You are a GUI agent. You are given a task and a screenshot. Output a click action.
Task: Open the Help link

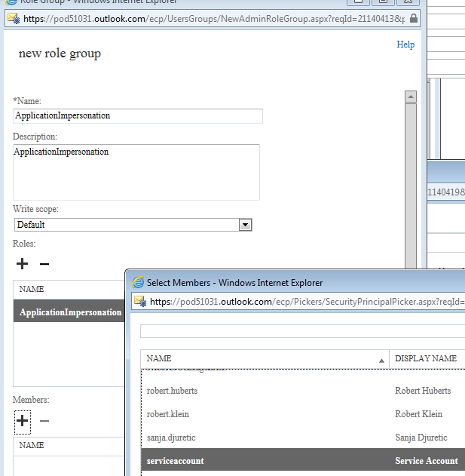405,45
